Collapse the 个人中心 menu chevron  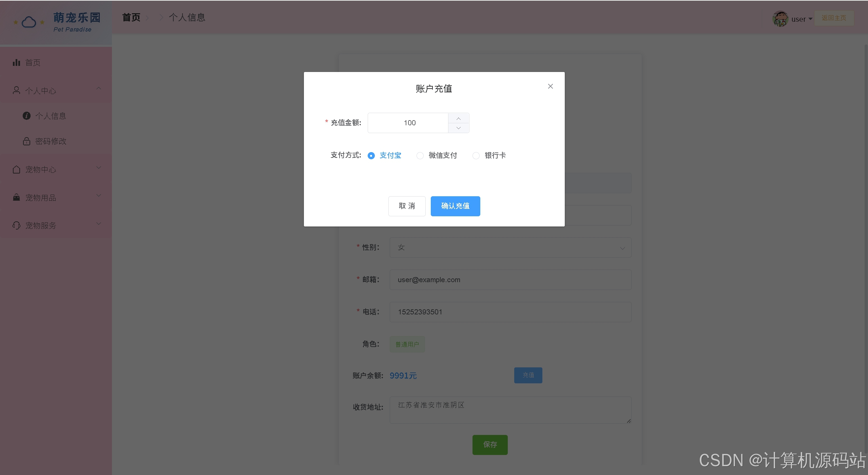pyautogui.click(x=99, y=89)
